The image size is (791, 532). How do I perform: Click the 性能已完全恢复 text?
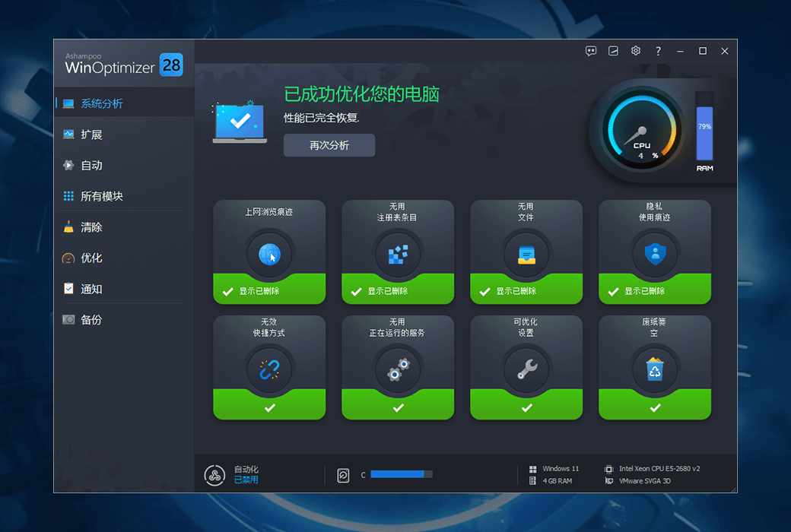pos(321,118)
